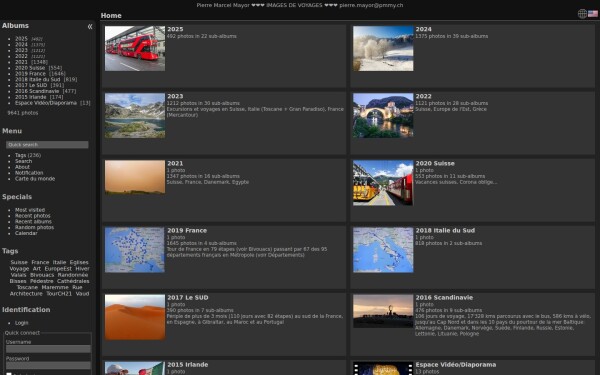Open Carte du monde menu item
This screenshot has height=375, width=600.
(35, 179)
